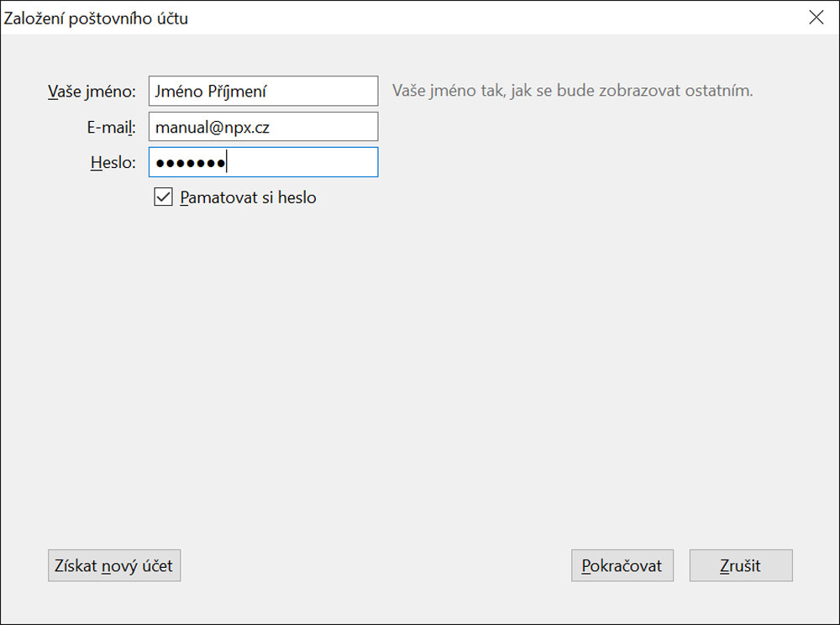840x625 pixels.
Task: Click the Vaše jméno label
Action: 92,92
